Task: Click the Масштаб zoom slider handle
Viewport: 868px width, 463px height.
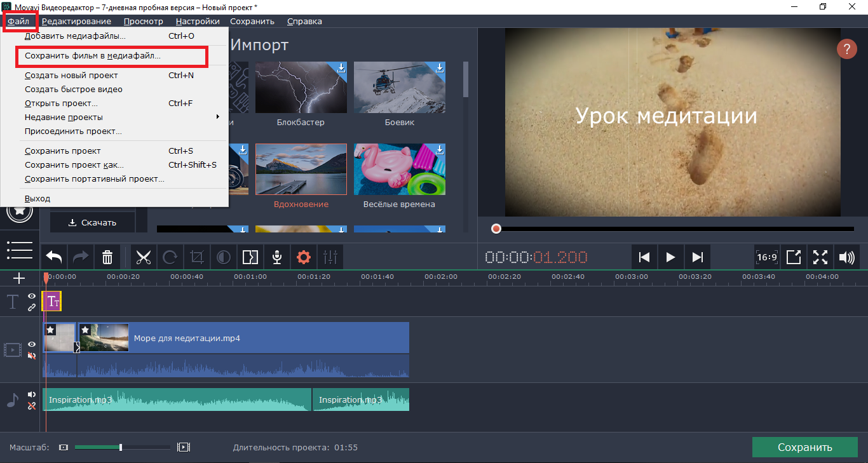Action: click(x=121, y=447)
